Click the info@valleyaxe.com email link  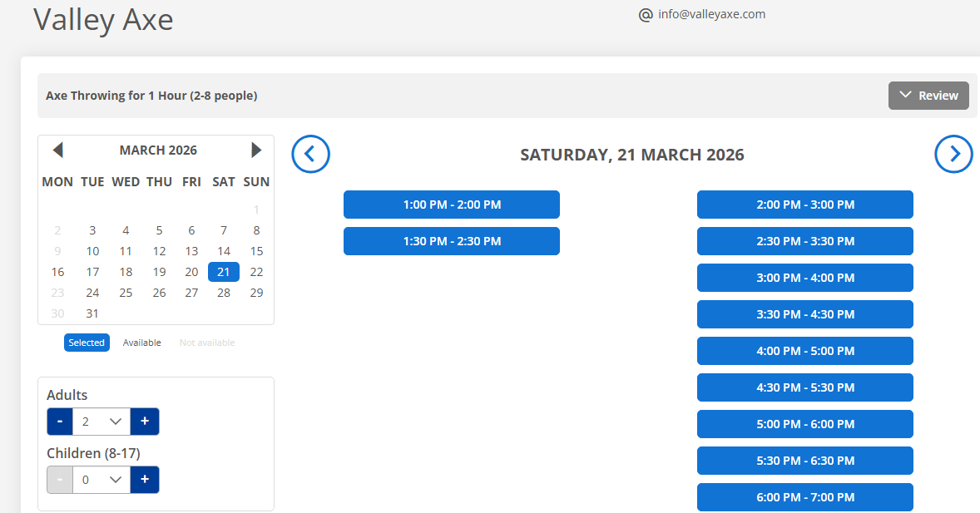pos(711,14)
